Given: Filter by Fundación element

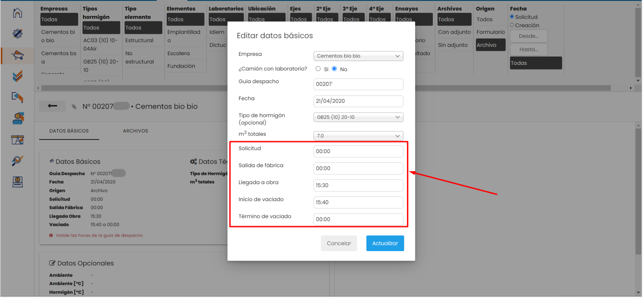Looking at the screenshot, I should click(x=181, y=66).
